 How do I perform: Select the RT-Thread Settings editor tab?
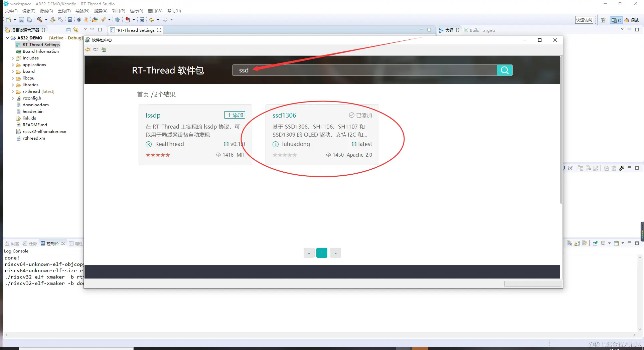(135, 30)
